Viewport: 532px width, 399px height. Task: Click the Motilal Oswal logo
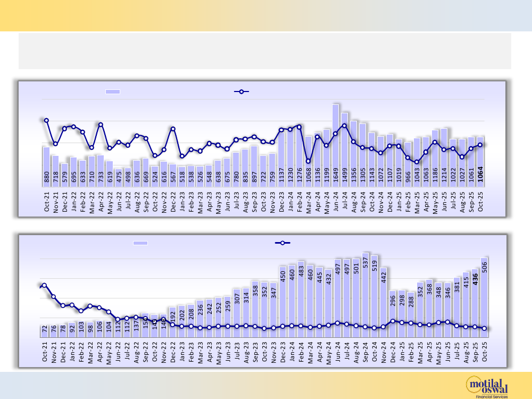[487, 386]
